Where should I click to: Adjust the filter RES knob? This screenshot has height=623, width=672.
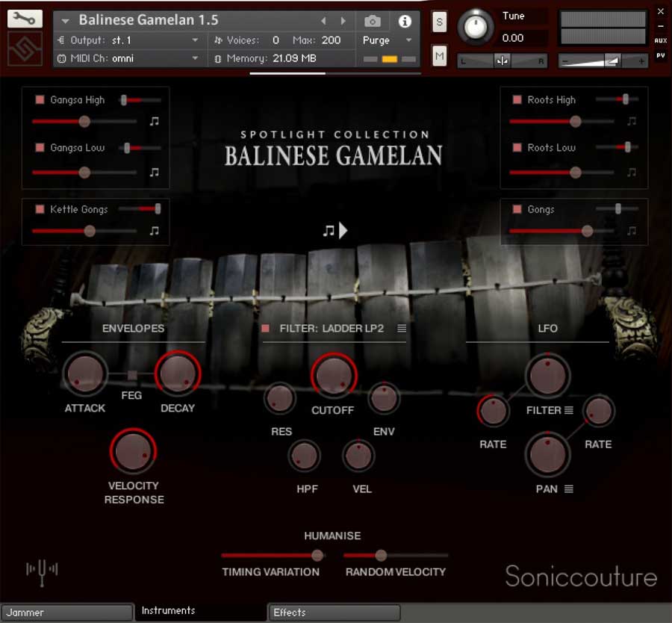[x=280, y=397]
